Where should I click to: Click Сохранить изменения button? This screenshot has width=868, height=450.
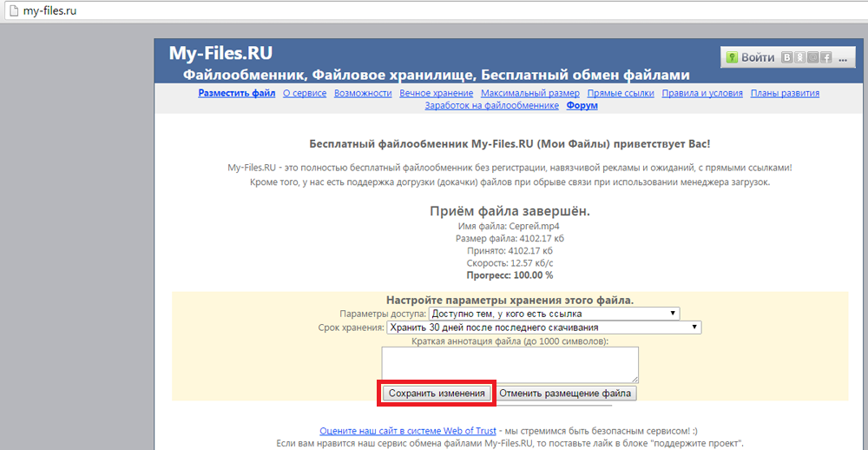click(437, 394)
